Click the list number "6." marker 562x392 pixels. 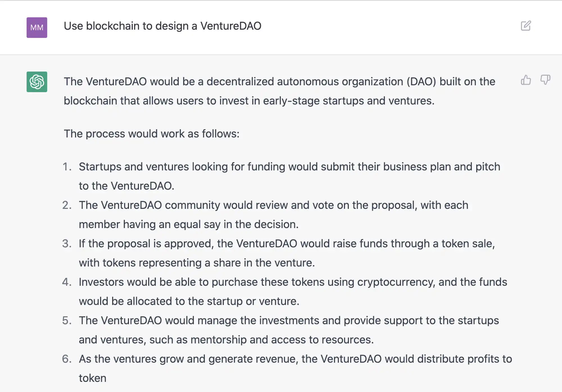pos(67,359)
